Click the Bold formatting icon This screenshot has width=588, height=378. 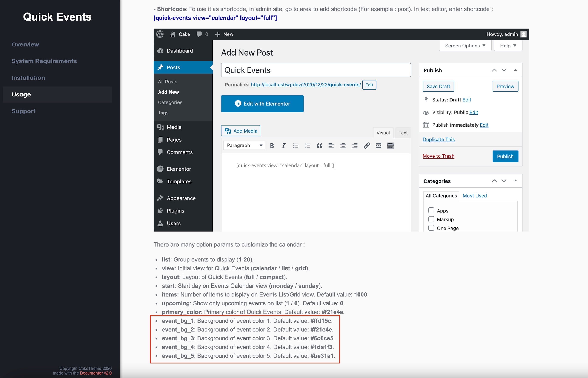coord(272,146)
